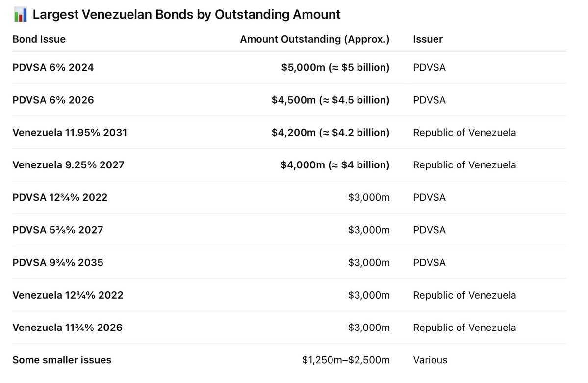588x383 pixels.
Task: Select the PDVSA 12¾% 2022 bond
Action: click(60, 197)
